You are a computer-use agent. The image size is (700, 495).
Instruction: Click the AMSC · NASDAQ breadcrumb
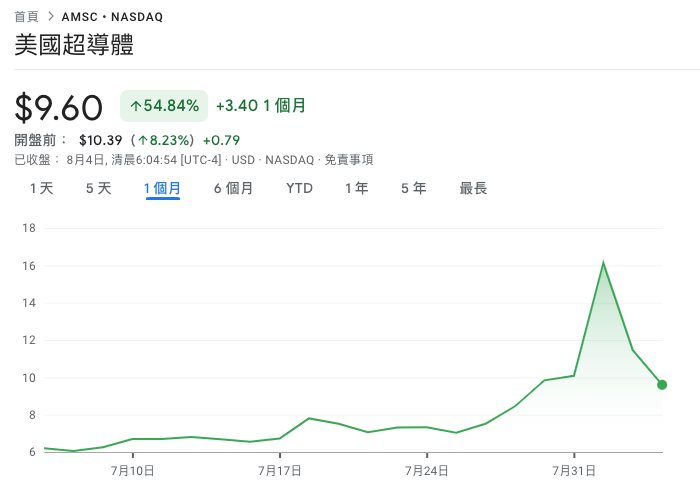(112, 17)
